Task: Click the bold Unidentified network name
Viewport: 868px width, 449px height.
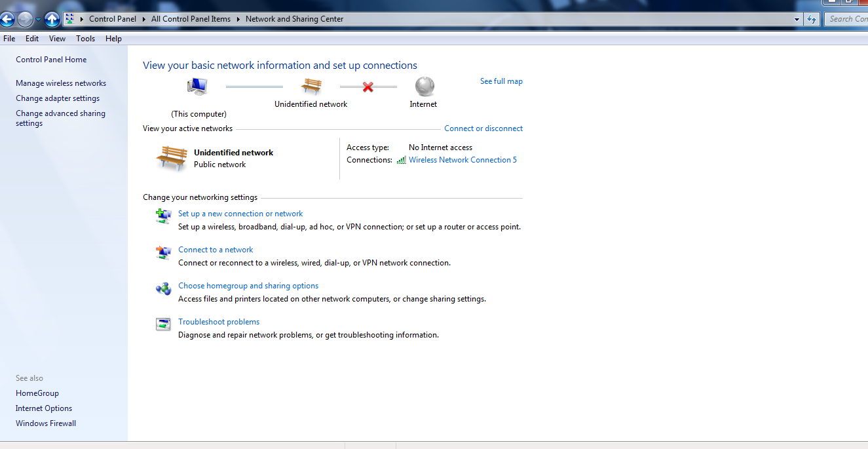Action: (x=234, y=153)
